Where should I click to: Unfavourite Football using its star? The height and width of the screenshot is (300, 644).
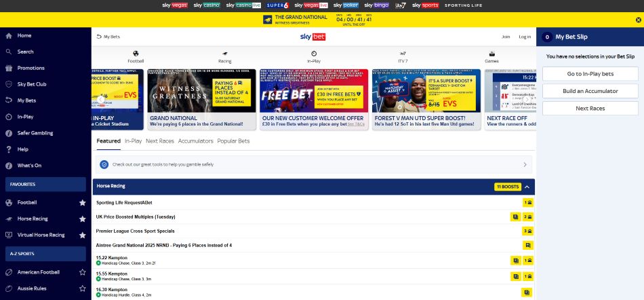83,203
